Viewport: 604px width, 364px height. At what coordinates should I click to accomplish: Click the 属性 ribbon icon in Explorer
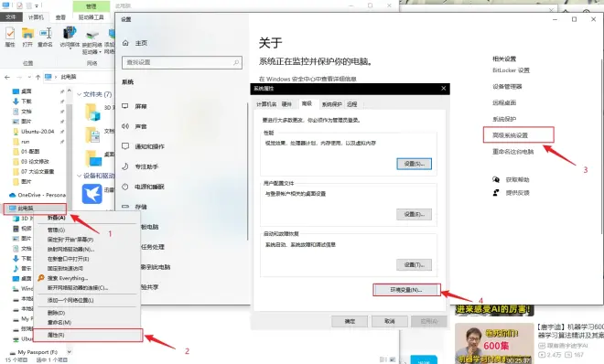pos(10,34)
